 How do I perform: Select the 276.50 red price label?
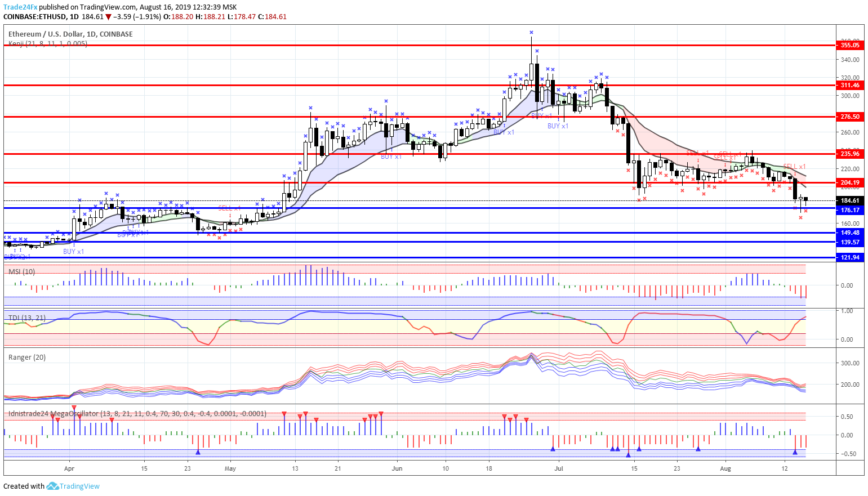[850, 117]
